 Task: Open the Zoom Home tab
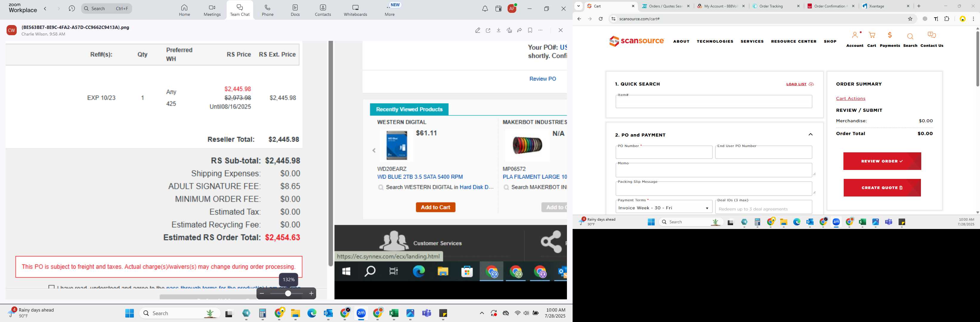[x=185, y=10]
